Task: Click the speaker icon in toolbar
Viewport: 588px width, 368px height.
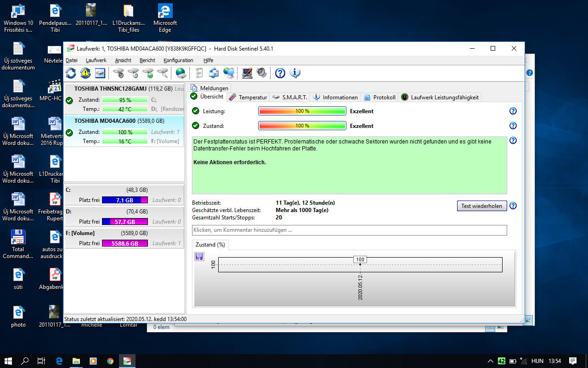Action: click(261, 73)
